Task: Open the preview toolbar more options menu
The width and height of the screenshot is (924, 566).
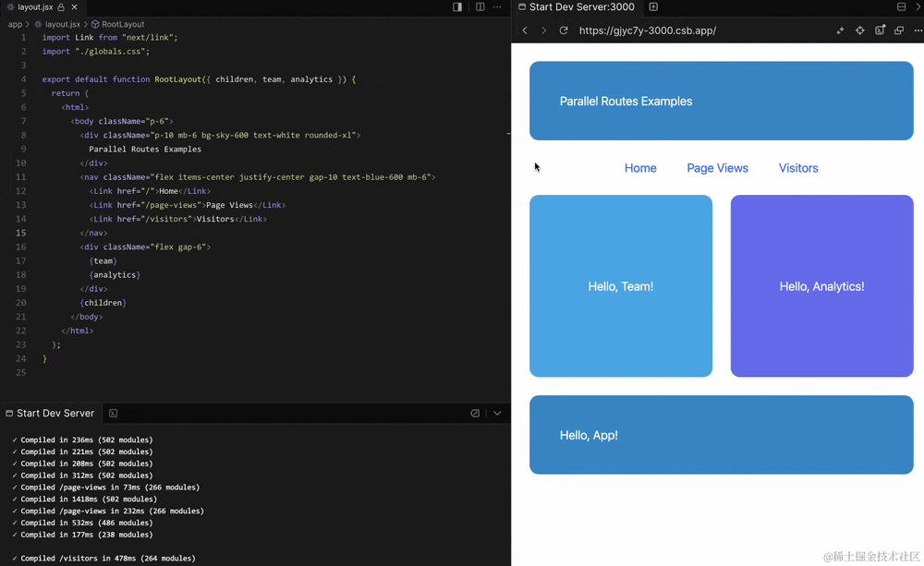Action: click(x=918, y=30)
